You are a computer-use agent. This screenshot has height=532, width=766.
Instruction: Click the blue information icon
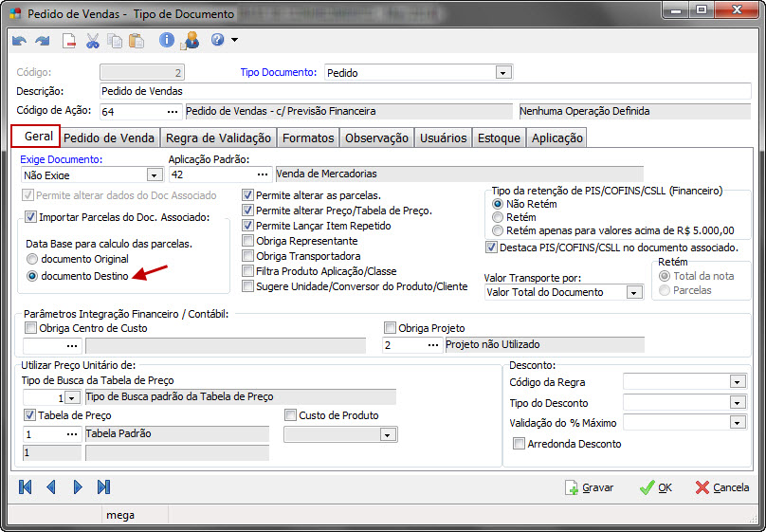(x=167, y=41)
